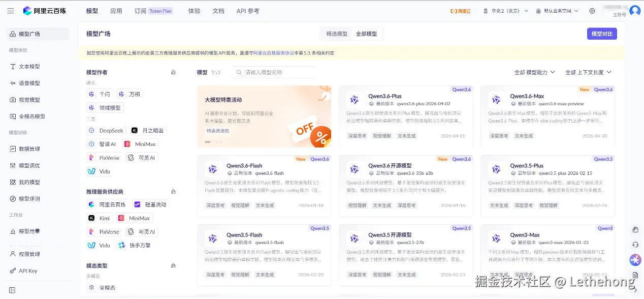This screenshot has width=644, height=299.
Task: Click the qwen3.6-plus-2026-04-02 version text
Action: pos(424,104)
